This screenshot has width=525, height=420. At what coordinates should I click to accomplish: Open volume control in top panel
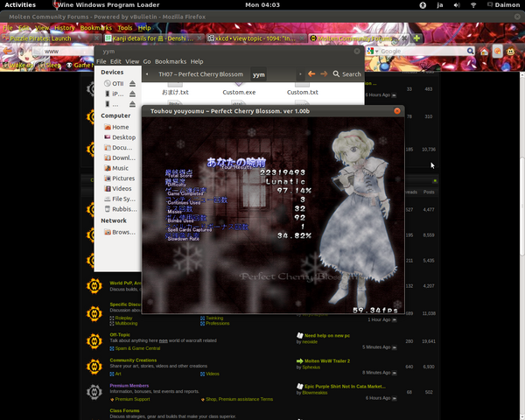pyautogui.click(x=457, y=5)
